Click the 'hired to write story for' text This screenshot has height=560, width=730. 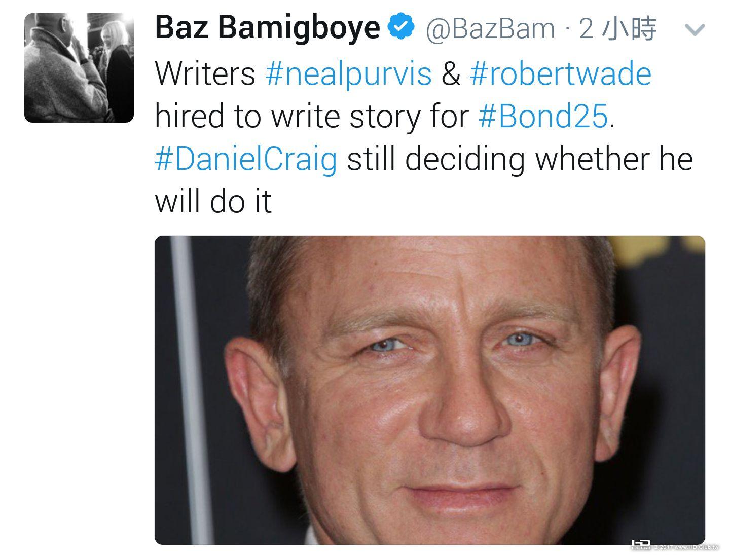(x=312, y=117)
